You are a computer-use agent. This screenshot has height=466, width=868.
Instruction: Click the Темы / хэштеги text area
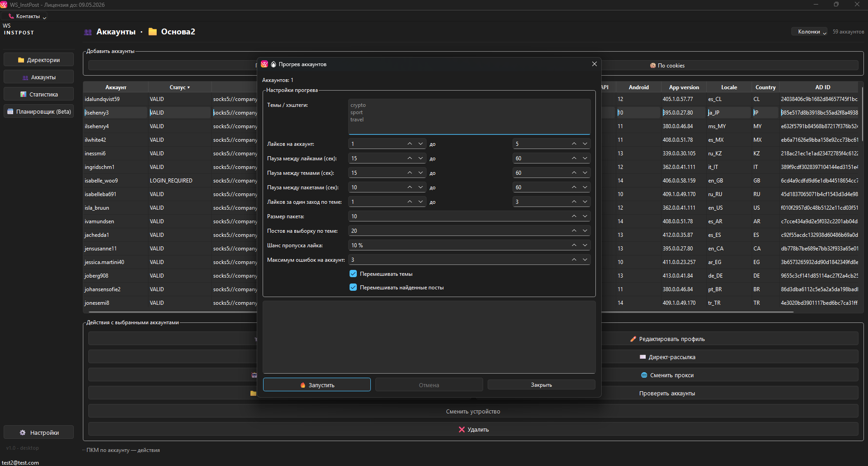pyautogui.click(x=469, y=116)
